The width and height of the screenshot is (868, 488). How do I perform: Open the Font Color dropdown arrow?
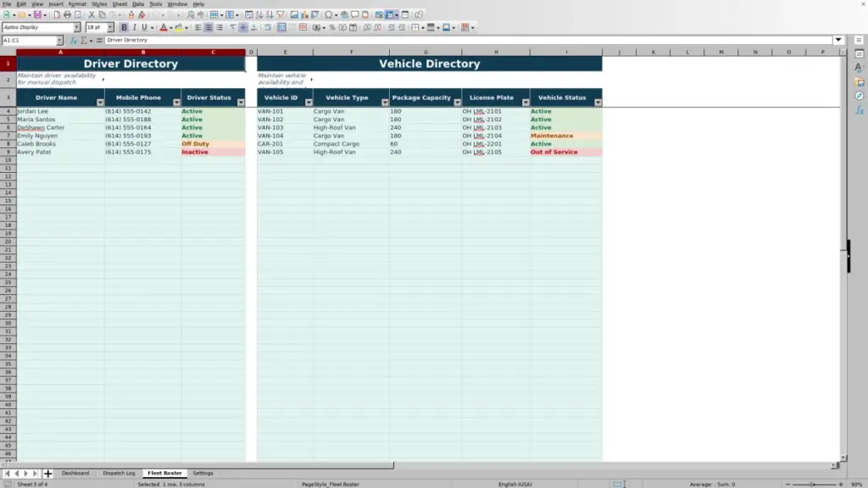click(x=171, y=27)
